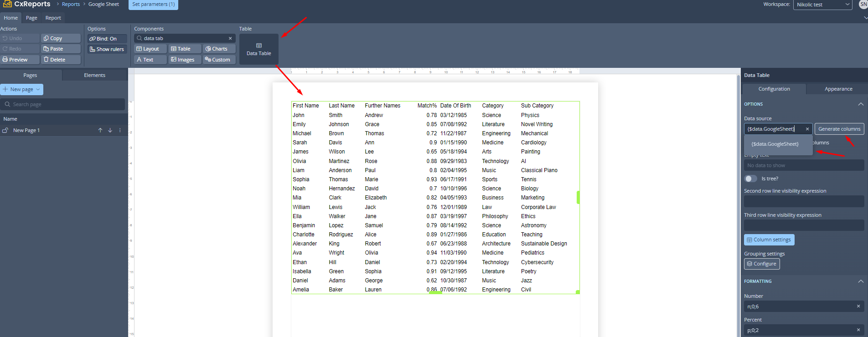Click the First Name column header
Screen dimensions: 868x337
click(306, 106)
